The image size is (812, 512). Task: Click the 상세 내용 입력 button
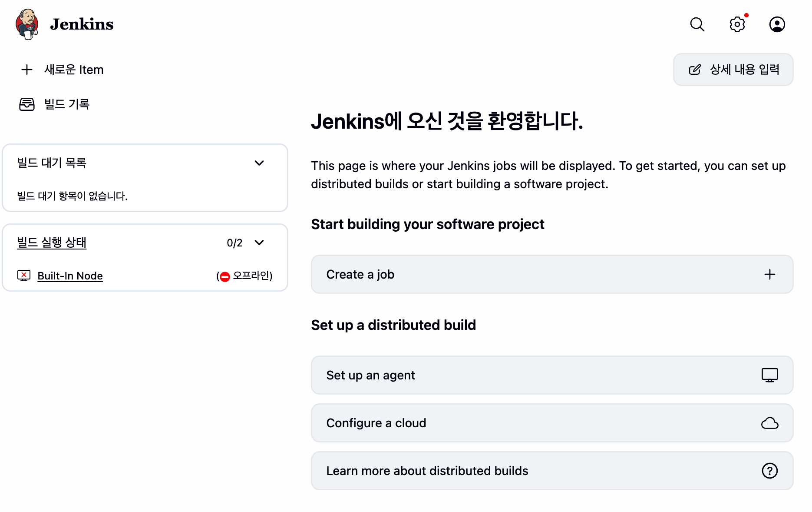pos(733,70)
